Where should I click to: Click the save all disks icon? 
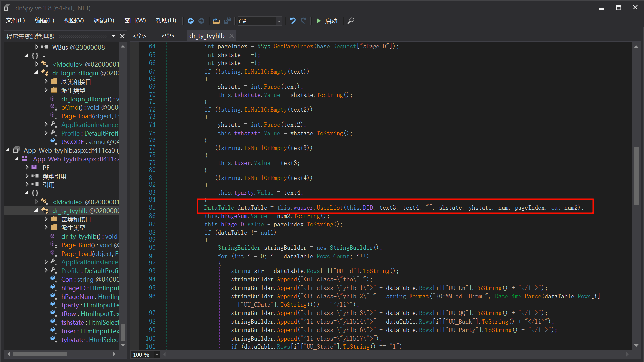click(228, 21)
